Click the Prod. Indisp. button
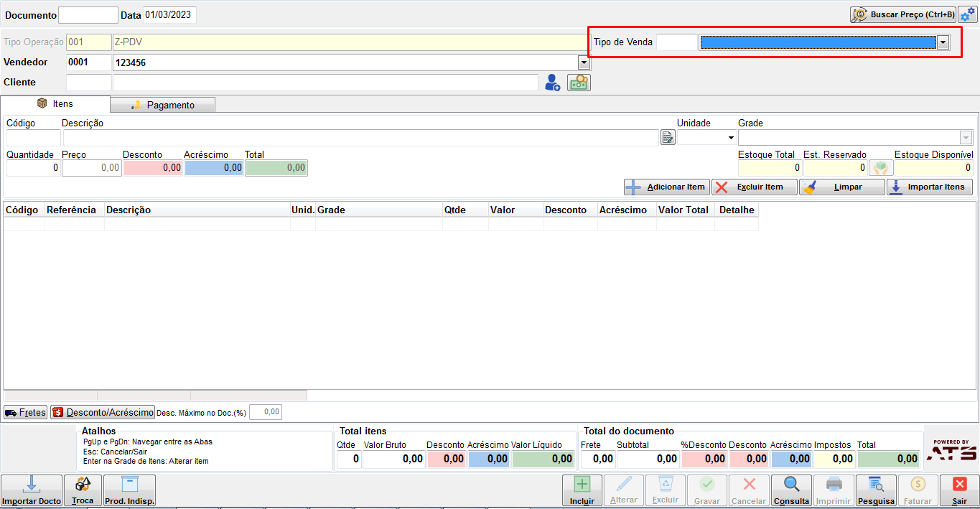Screen dimensions: 980x509 [x=130, y=490]
